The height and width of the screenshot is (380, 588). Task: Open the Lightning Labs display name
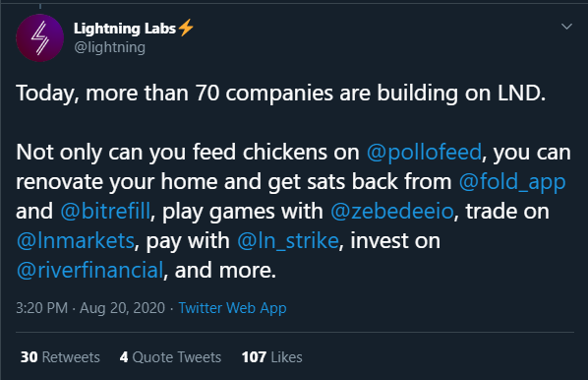pyautogui.click(x=125, y=29)
